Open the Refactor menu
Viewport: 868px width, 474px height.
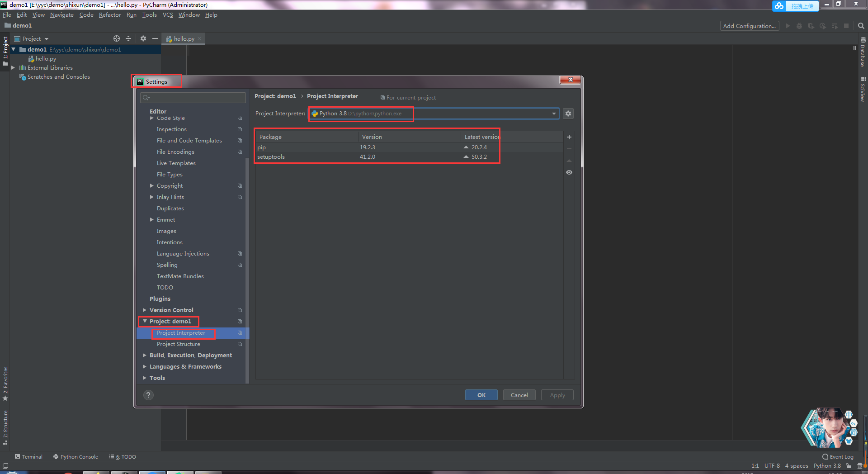point(110,15)
